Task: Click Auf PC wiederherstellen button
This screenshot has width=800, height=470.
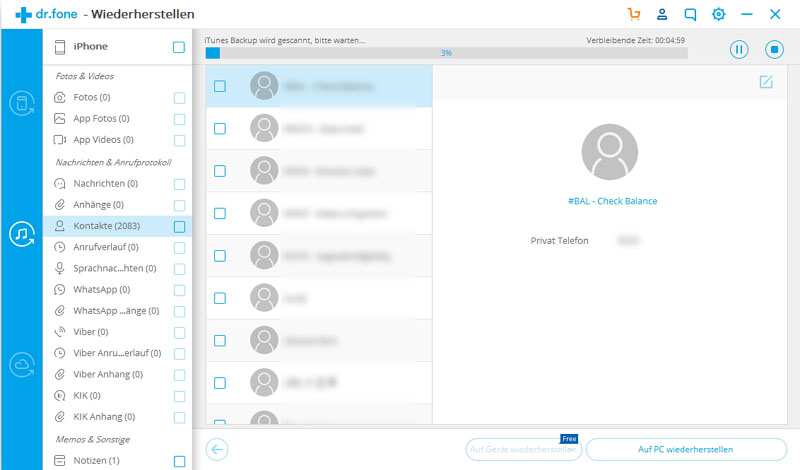Action: (x=686, y=449)
